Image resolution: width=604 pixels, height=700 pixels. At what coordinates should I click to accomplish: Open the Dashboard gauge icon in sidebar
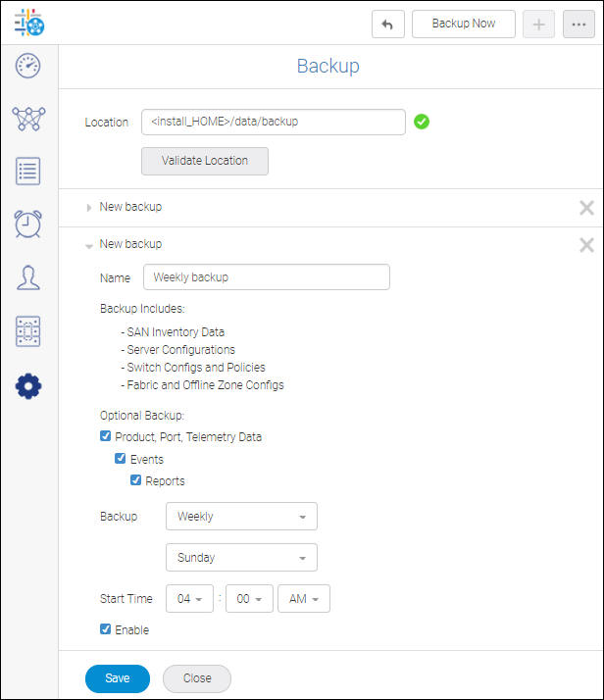tap(28, 68)
